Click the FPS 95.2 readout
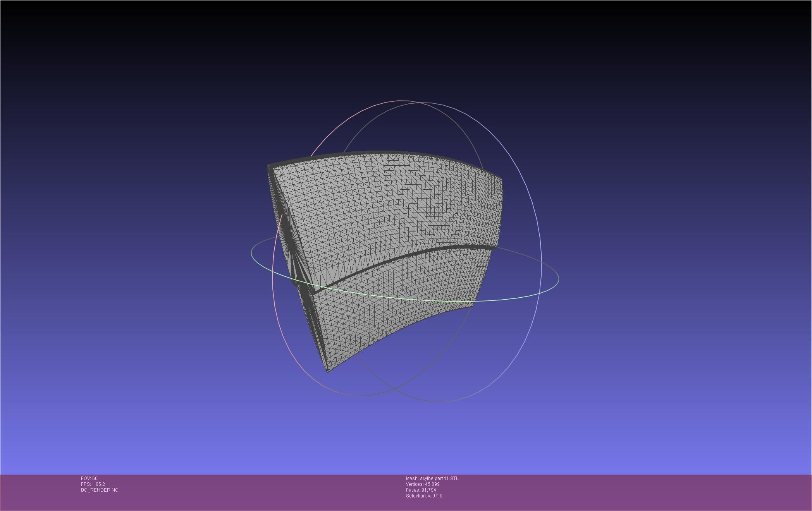This screenshot has height=511, width=812. 93,484
